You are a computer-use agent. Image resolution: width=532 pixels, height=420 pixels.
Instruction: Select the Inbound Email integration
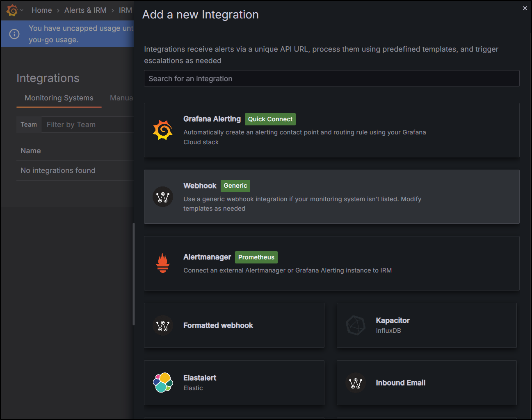click(x=427, y=383)
